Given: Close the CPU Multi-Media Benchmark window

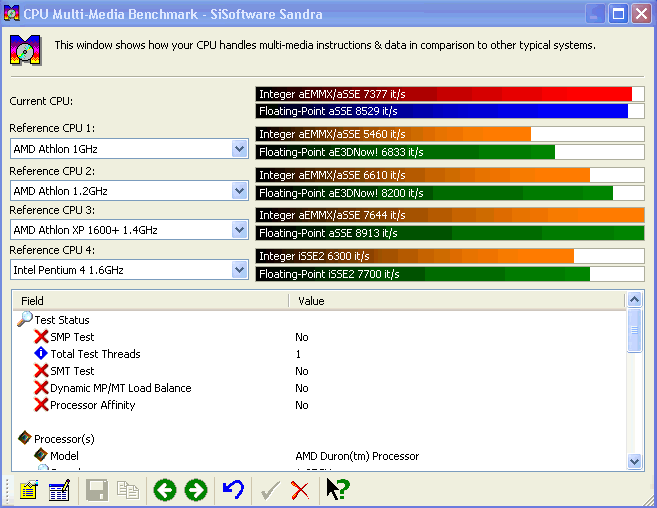Looking at the screenshot, I should pyautogui.click(x=641, y=14).
